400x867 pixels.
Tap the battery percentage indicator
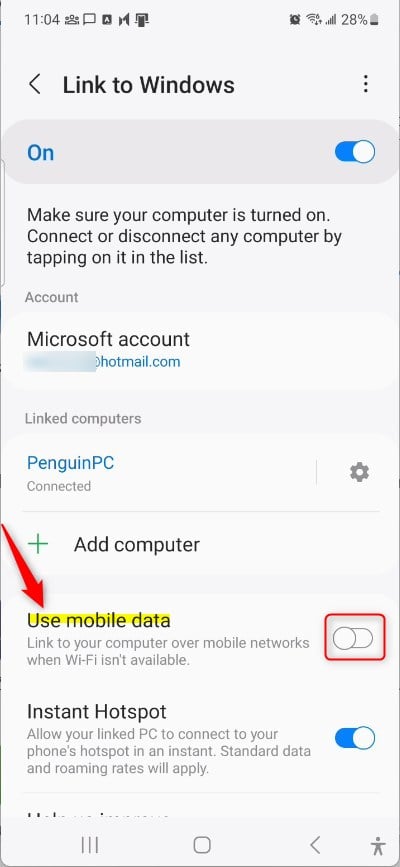[x=354, y=20]
